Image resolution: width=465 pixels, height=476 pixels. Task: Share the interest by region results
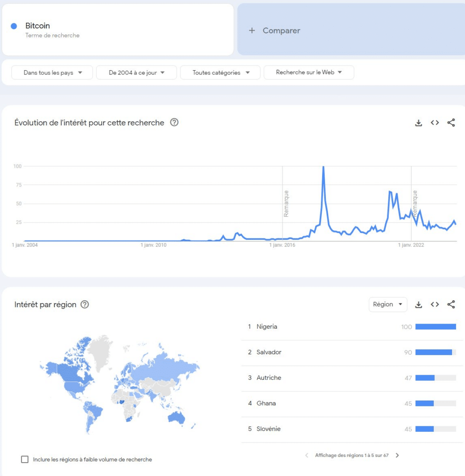tap(451, 304)
